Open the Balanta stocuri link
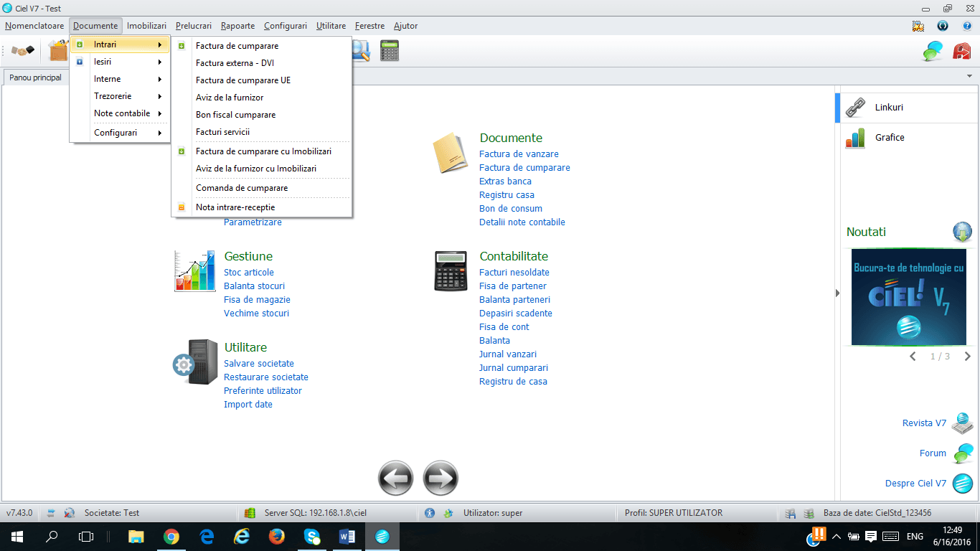Viewport: 980px width, 551px height. (254, 286)
